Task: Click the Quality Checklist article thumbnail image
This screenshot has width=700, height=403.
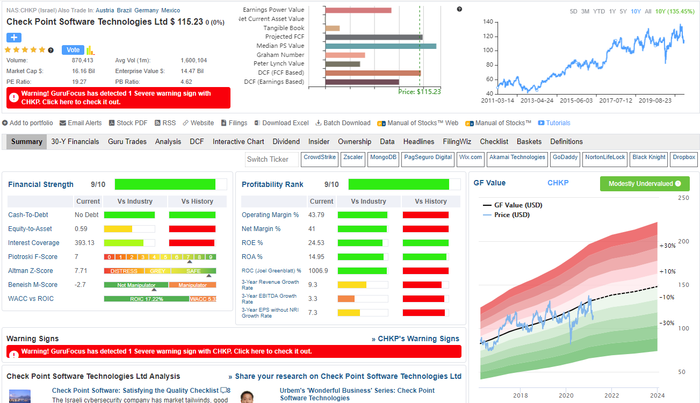Action: [x=20, y=396]
